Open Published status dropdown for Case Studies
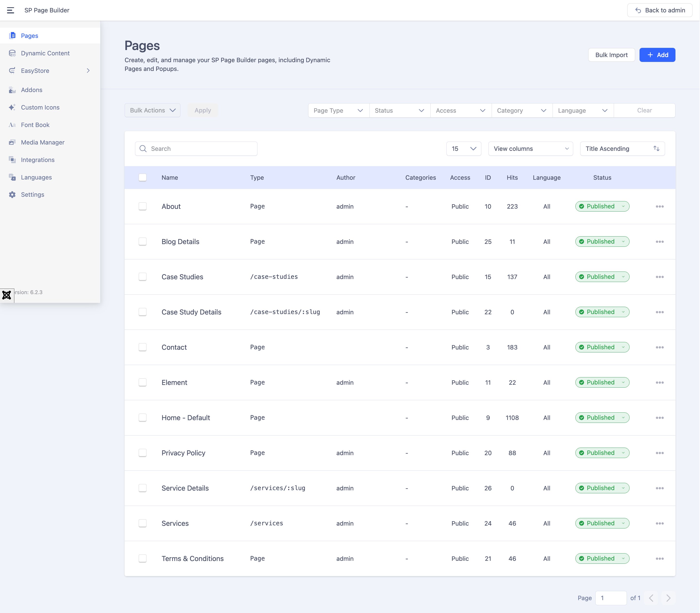This screenshot has height=613, width=700. 602,277
